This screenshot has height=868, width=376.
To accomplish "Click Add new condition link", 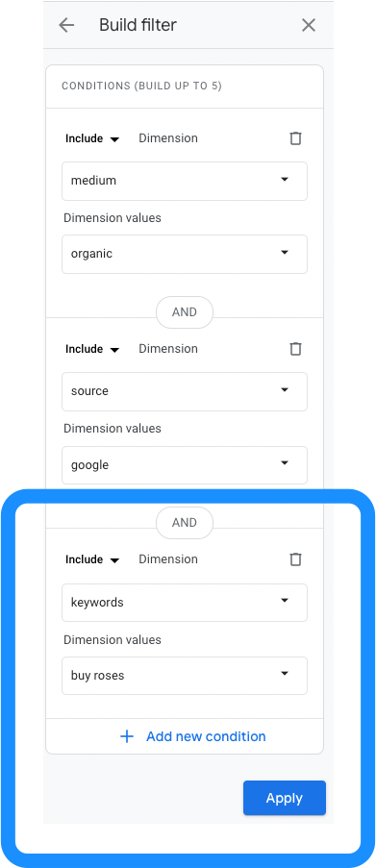I will point(206,736).
